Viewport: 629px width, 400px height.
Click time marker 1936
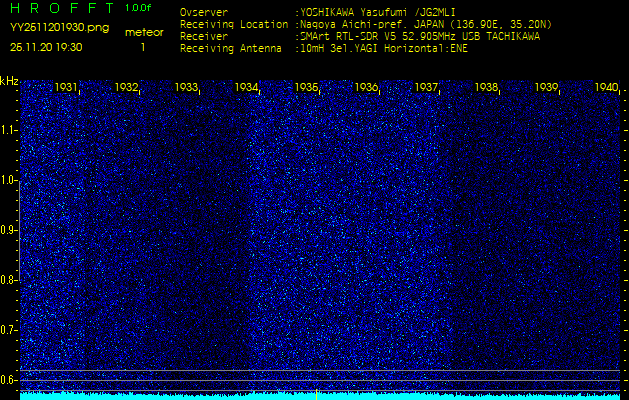pos(366,87)
